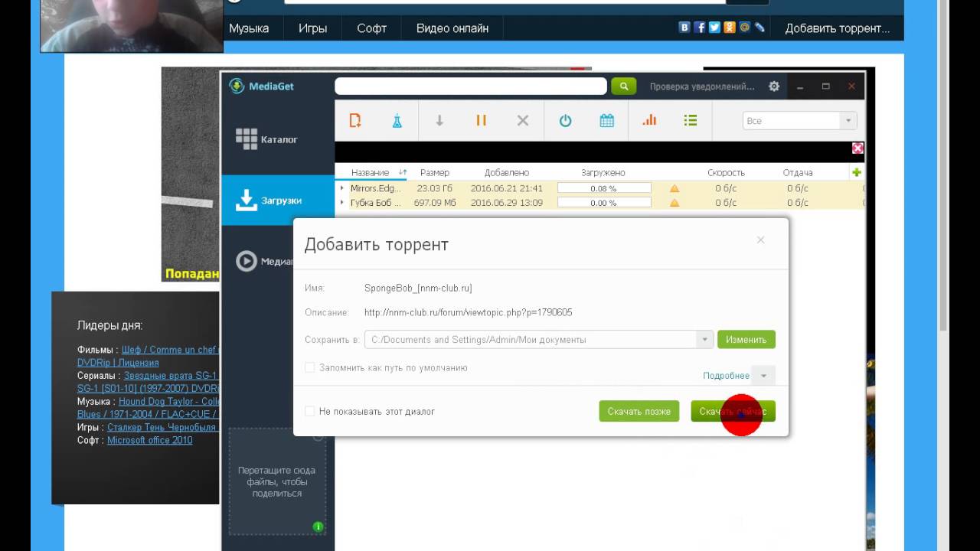Close the Добавить торрент dialog X
The width and height of the screenshot is (980, 551).
(x=760, y=240)
